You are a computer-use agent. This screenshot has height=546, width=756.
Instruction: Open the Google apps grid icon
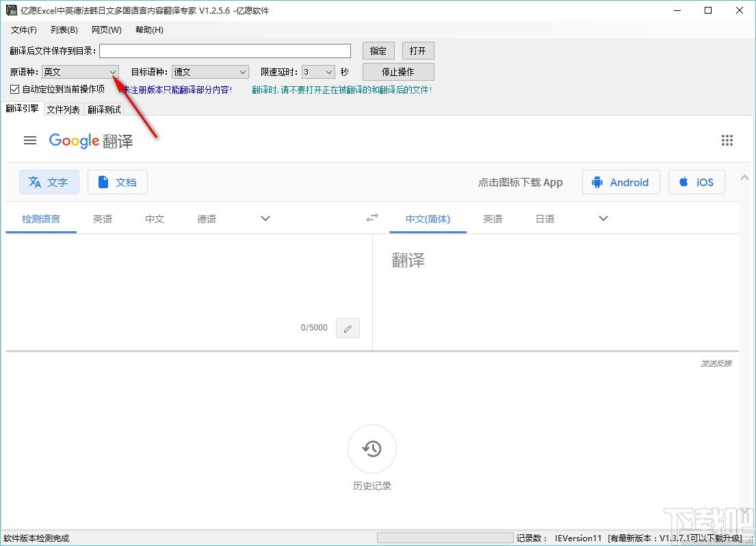tap(727, 140)
